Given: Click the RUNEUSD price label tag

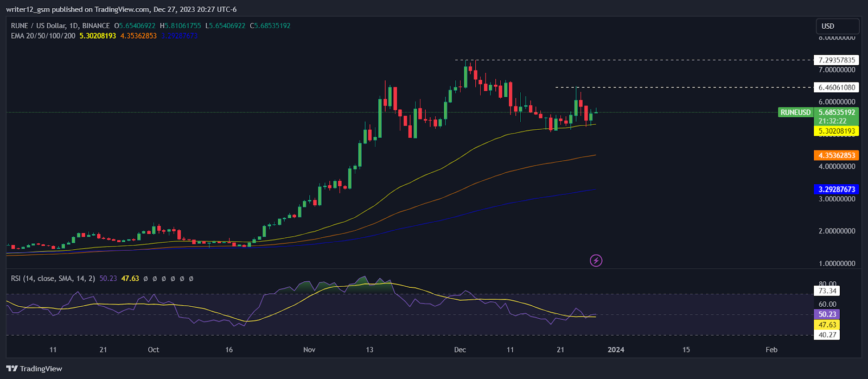Looking at the screenshot, I should click(795, 112).
